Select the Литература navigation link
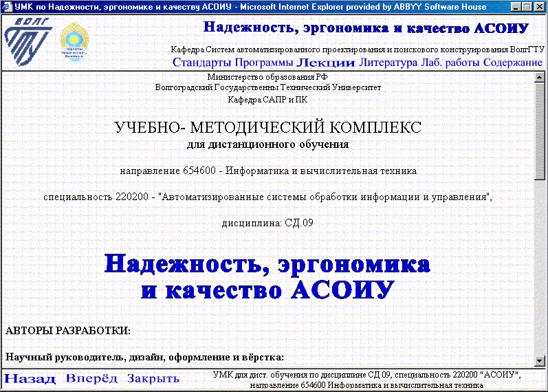 coord(388,63)
